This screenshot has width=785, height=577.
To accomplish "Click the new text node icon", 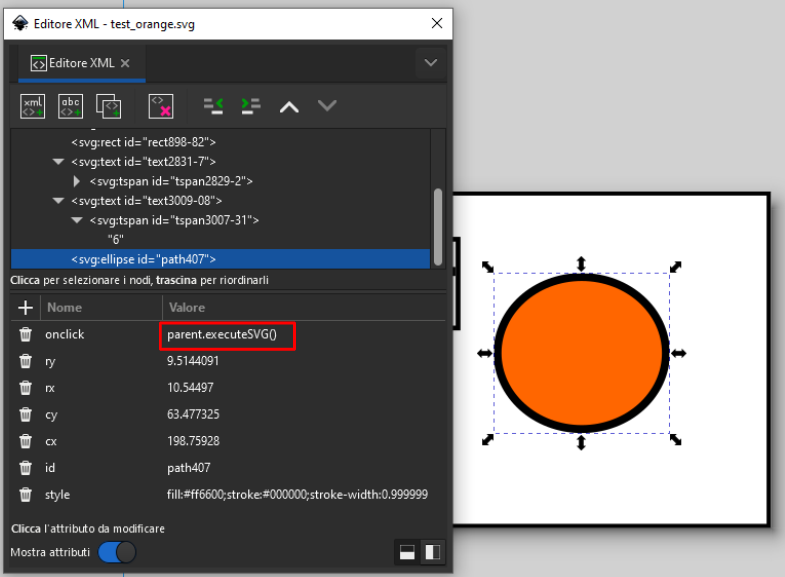I will (x=71, y=105).
